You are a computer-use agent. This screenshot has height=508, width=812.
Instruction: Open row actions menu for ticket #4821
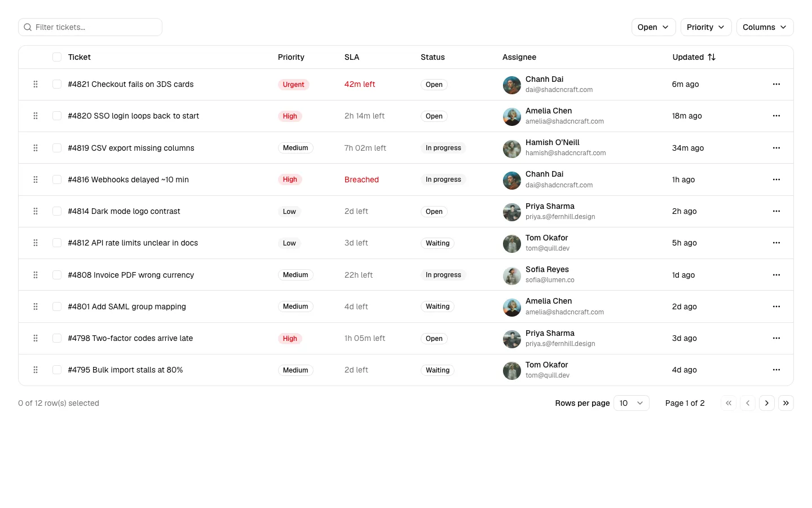coord(776,84)
